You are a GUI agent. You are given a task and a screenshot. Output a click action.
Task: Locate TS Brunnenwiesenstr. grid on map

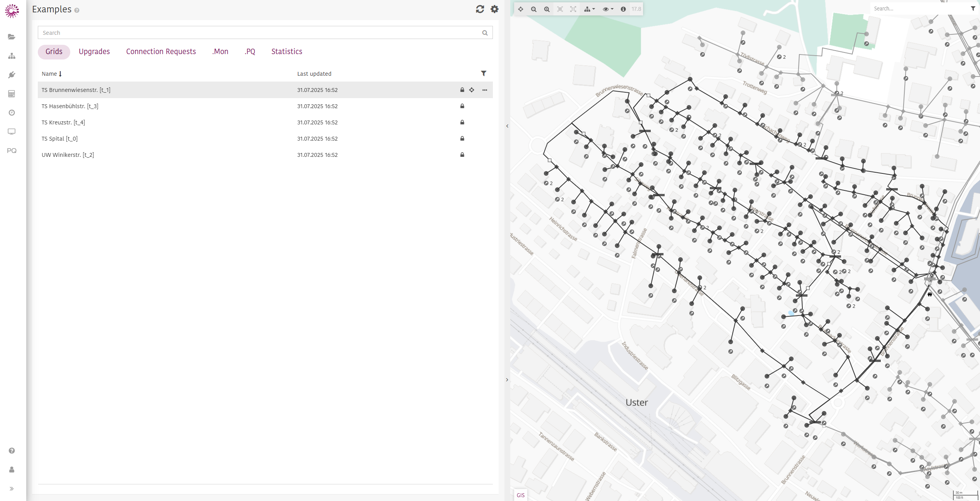[472, 90]
